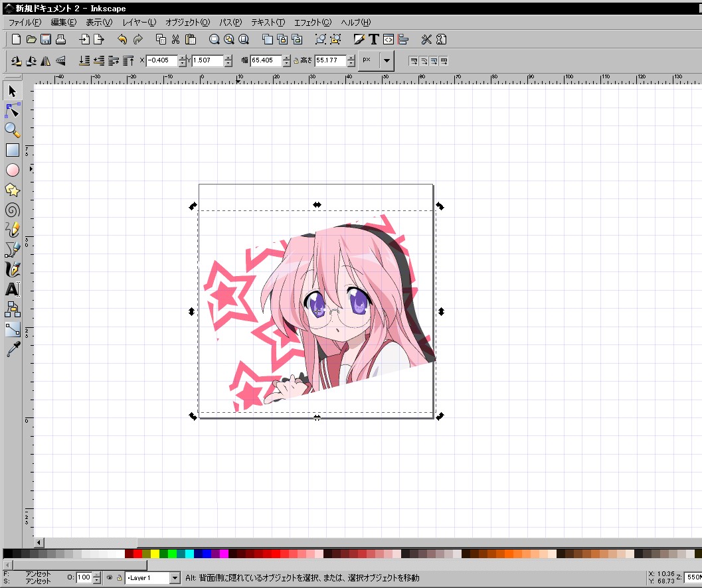Image resolution: width=702 pixels, height=588 pixels.
Task: Open Align and Distribute dialog icon
Action: 403,39
